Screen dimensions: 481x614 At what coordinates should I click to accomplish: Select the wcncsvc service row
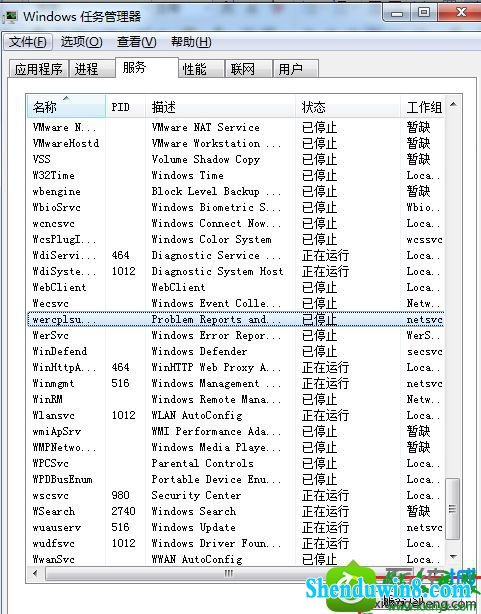click(236, 224)
